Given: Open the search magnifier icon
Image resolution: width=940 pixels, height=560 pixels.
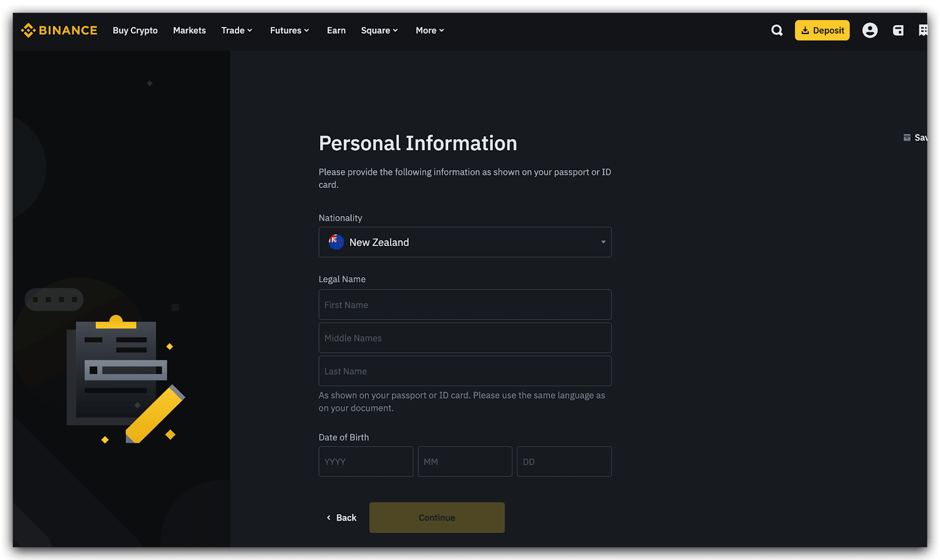Looking at the screenshot, I should tap(777, 31).
